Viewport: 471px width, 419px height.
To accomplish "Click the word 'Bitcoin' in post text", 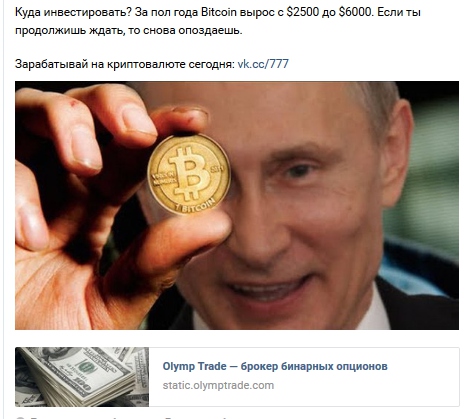I will 219,12.
